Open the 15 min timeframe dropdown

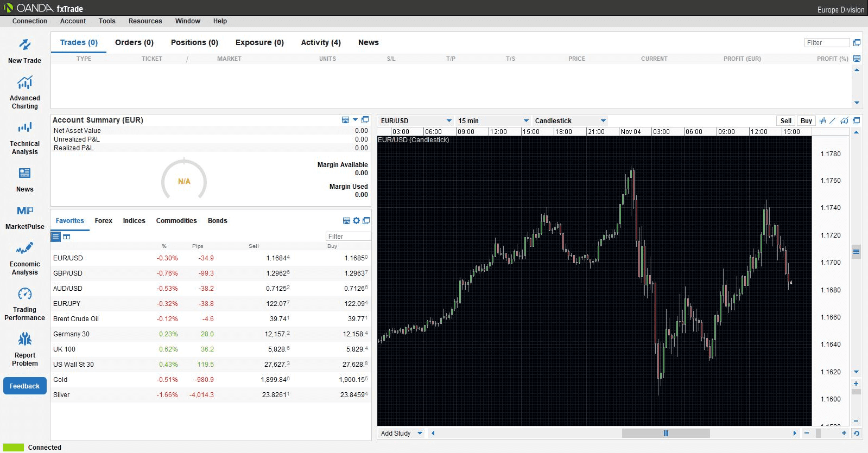click(x=493, y=120)
